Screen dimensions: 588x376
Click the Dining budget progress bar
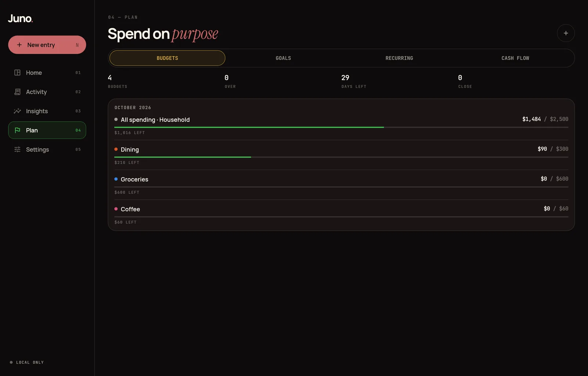[341, 157]
